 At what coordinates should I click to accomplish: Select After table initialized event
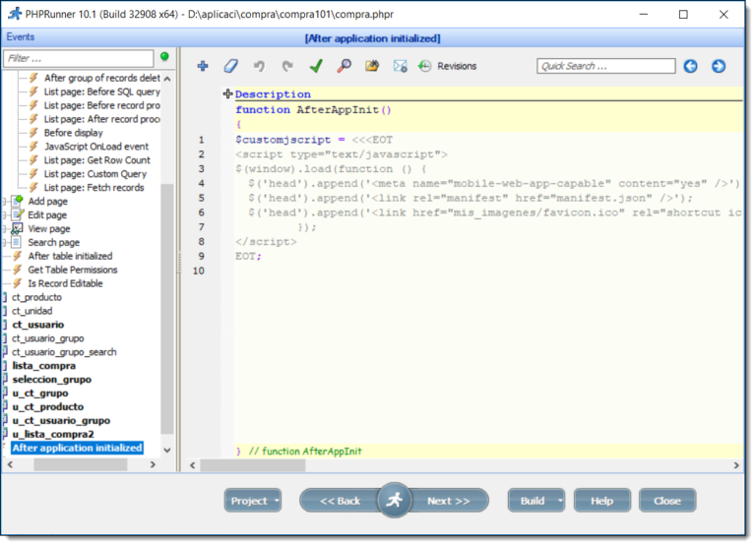point(70,256)
